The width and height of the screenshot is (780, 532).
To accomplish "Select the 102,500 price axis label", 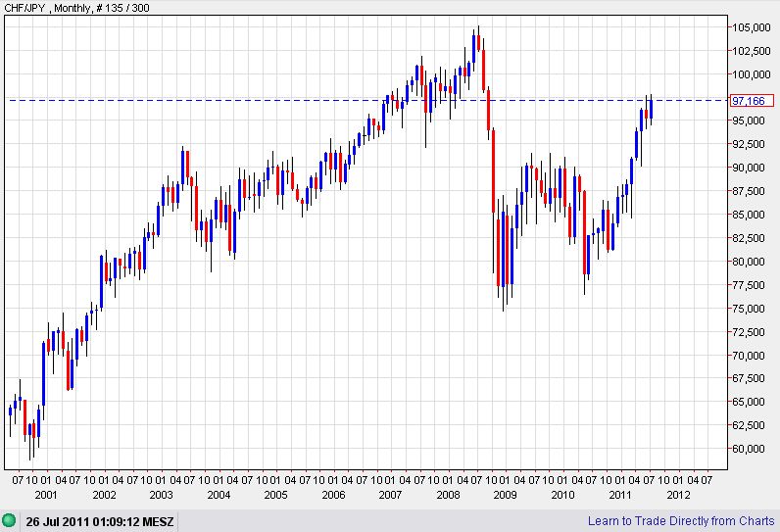I will (752, 51).
